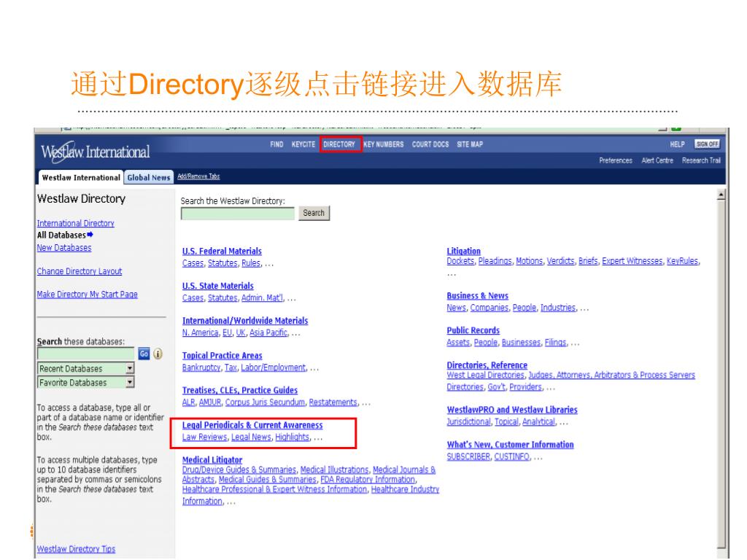Open Legal Periodicals & Current Awareness
Screen dimensions: 747x560
click(x=252, y=425)
